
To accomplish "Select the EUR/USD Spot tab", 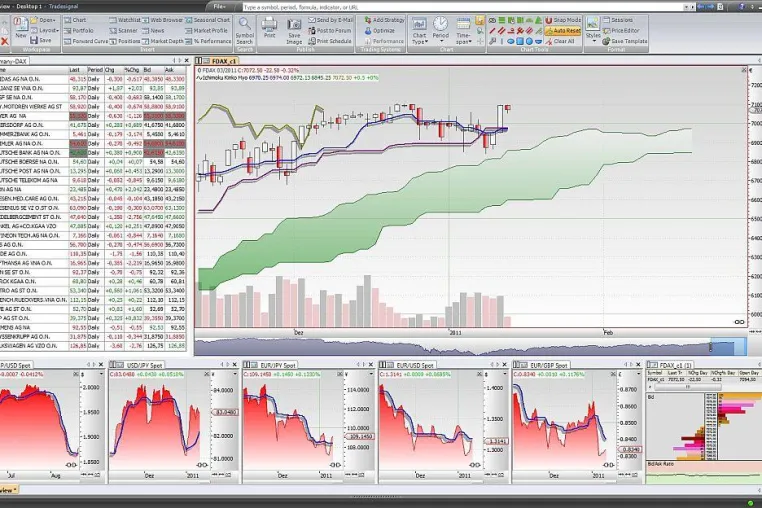I will pyautogui.click(x=410, y=365).
